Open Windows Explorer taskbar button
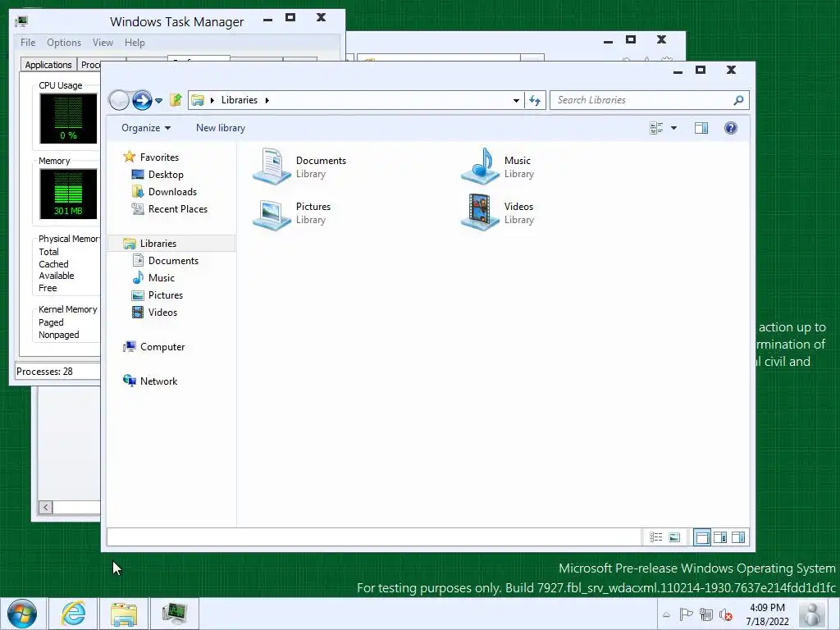 click(x=124, y=614)
